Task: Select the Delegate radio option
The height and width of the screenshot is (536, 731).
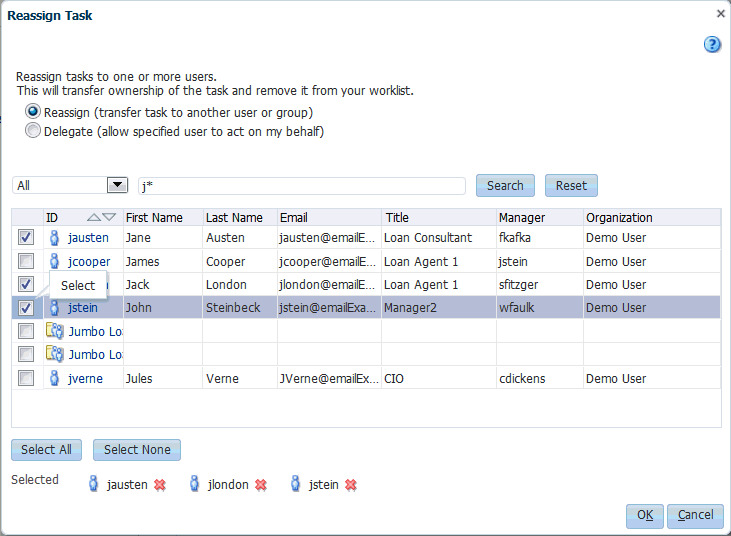Action: [x=33, y=131]
